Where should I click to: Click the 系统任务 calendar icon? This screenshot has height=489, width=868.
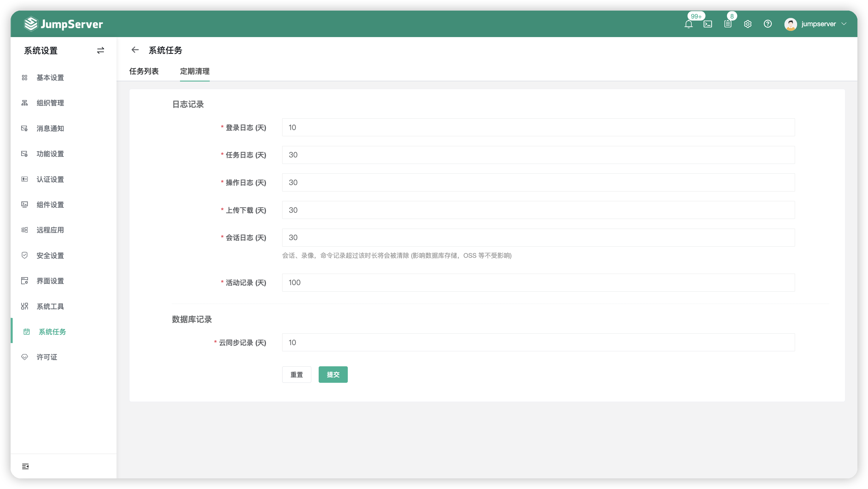coord(26,332)
